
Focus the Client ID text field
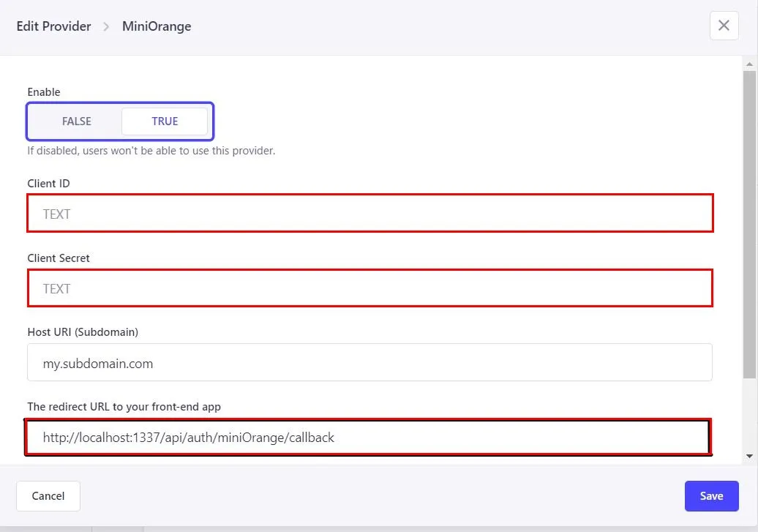click(x=369, y=213)
